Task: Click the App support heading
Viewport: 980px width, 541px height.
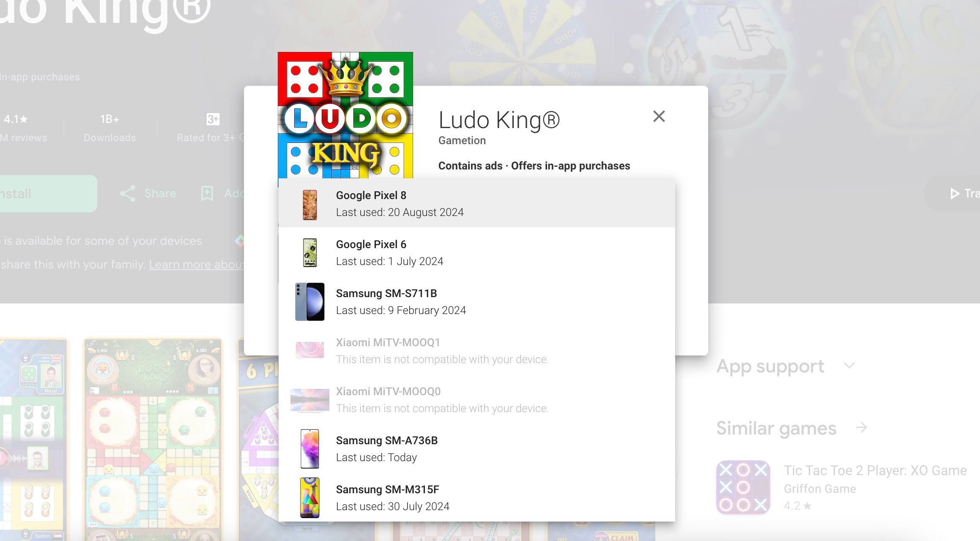Action: coord(770,366)
